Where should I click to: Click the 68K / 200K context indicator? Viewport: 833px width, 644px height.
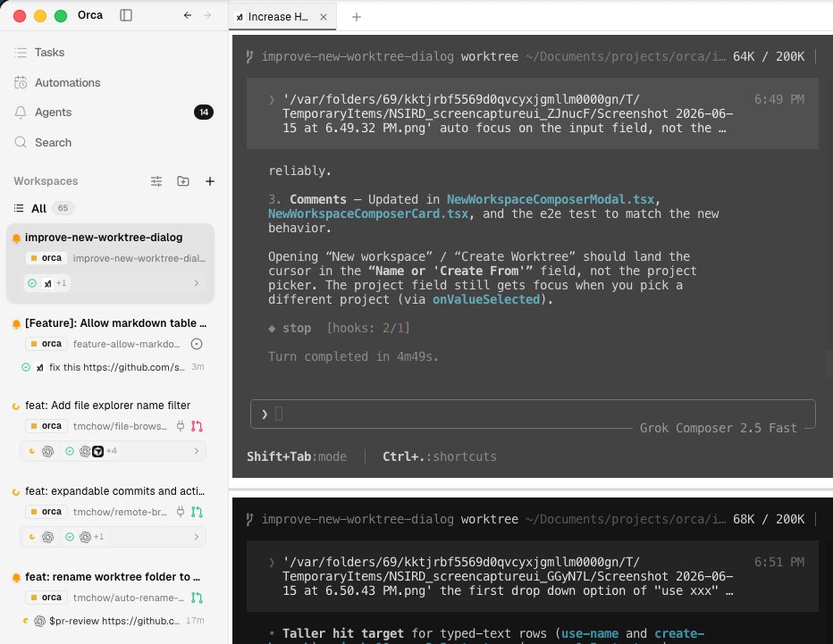[x=769, y=519]
